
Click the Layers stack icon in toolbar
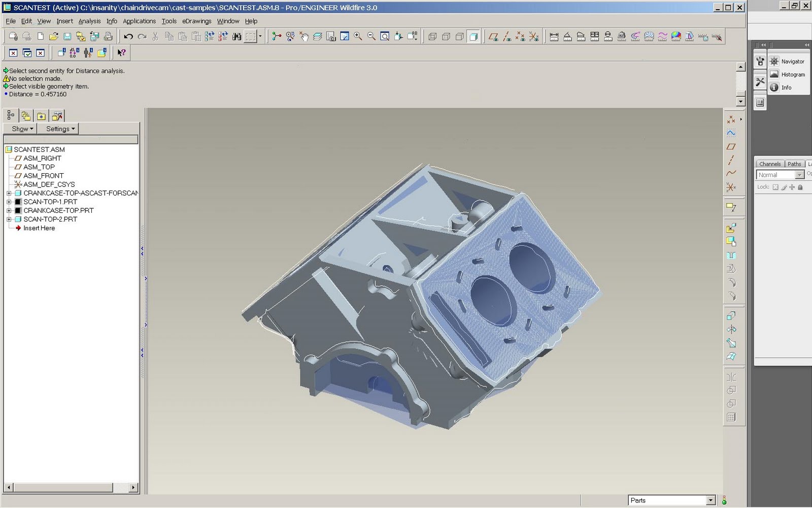[318, 37]
